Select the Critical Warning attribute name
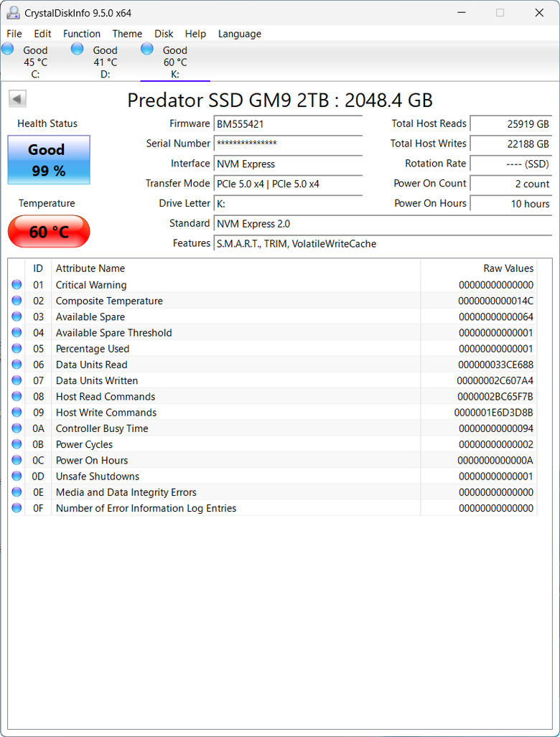This screenshot has height=737, width=560. tap(91, 285)
